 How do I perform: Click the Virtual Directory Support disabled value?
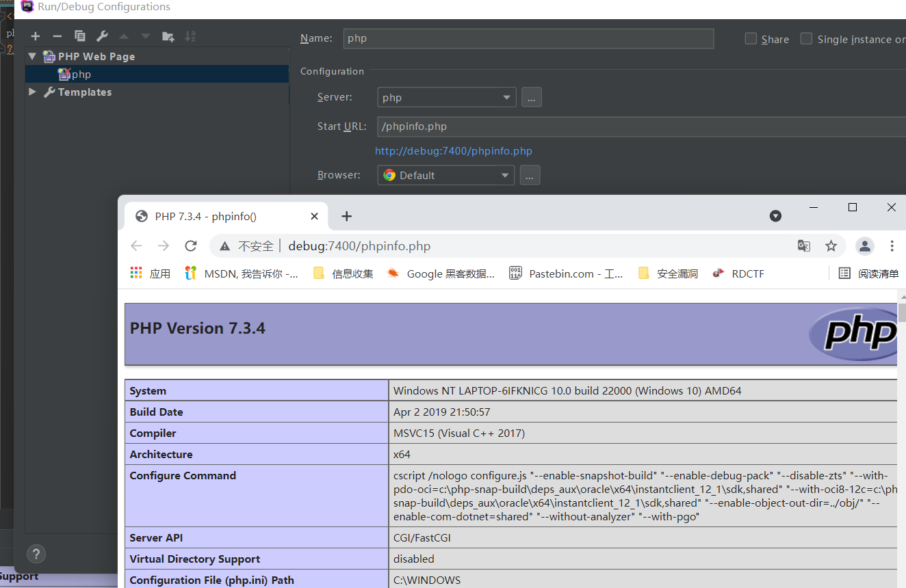click(x=413, y=559)
